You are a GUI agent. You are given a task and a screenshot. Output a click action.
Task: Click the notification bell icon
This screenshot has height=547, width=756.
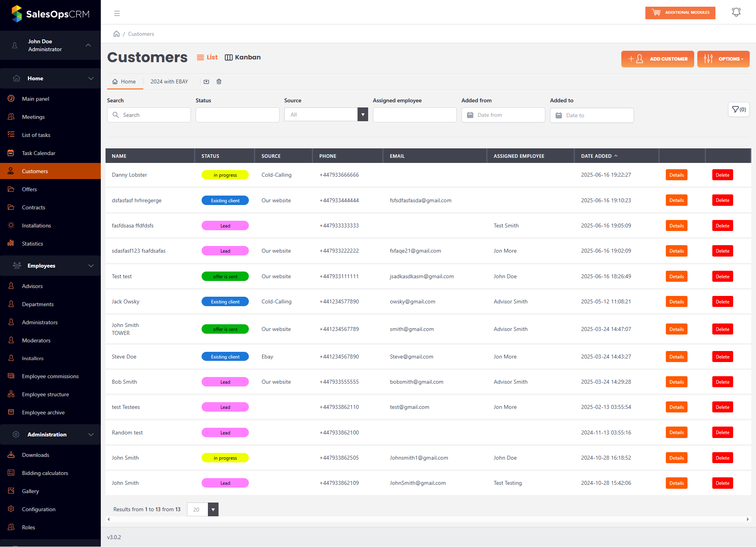(736, 13)
